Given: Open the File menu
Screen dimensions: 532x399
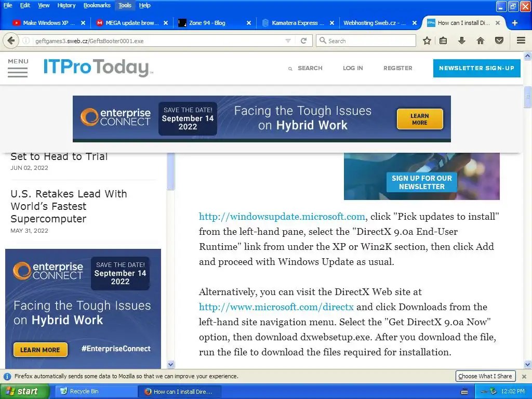Looking at the screenshot, I should click(8, 5).
